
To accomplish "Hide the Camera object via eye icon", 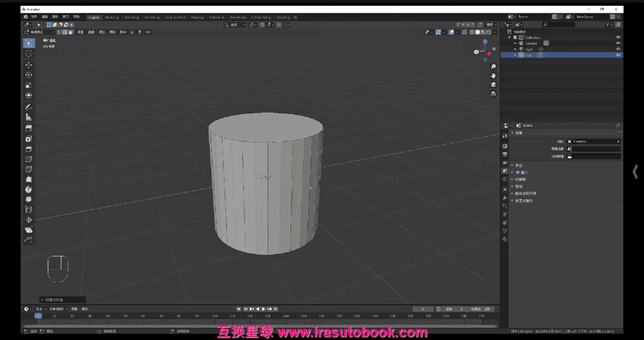I will (618, 43).
